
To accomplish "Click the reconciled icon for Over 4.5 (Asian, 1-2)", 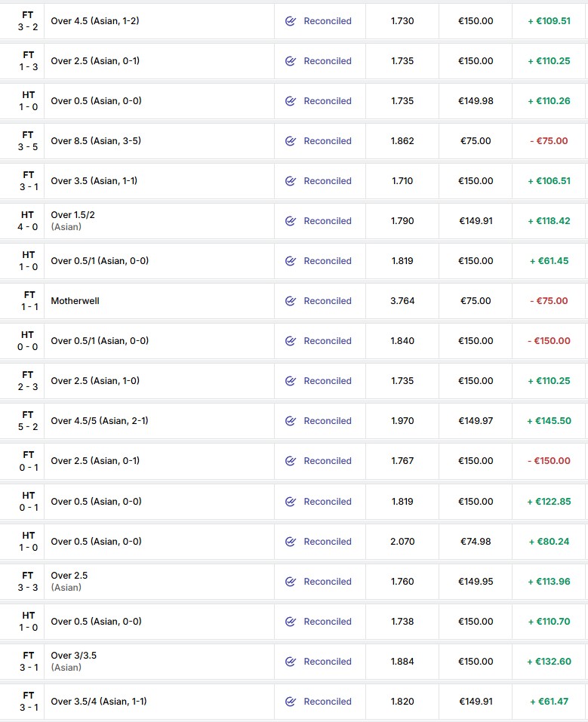I will 291,21.
